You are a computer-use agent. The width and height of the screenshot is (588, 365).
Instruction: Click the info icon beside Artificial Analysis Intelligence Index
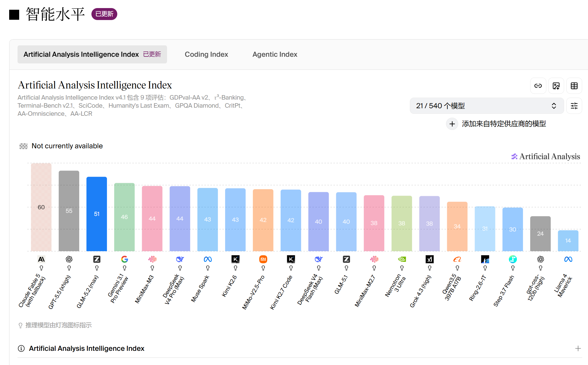(x=21, y=348)
